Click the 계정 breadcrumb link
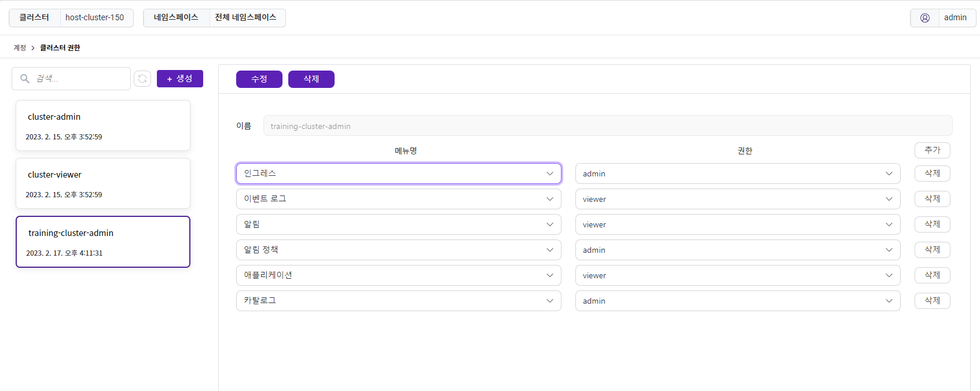The image size is (980, 391). click(20, 48)
